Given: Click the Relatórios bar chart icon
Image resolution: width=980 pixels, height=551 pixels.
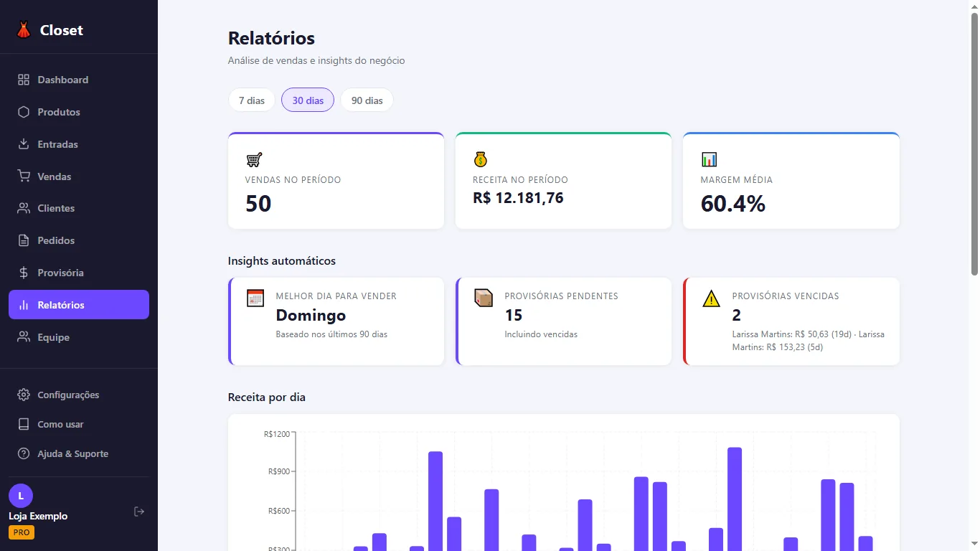Looking at the screenshot, I should click(24, 305).
